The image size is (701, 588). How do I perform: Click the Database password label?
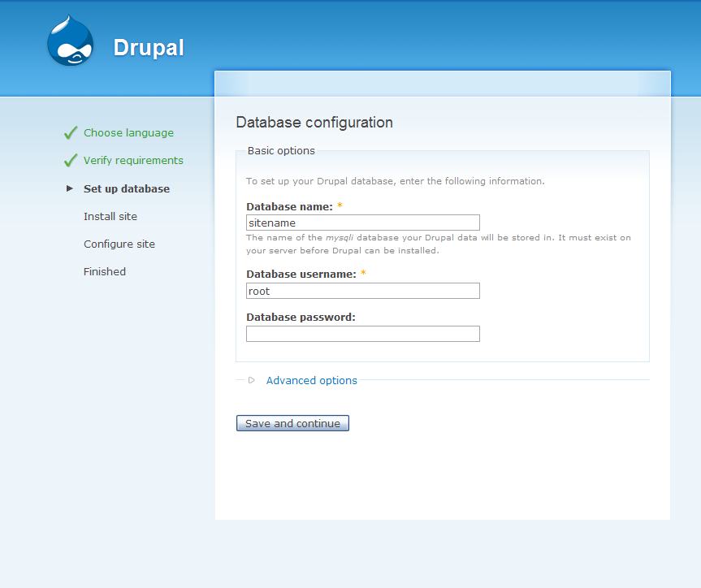coord(301,317)
